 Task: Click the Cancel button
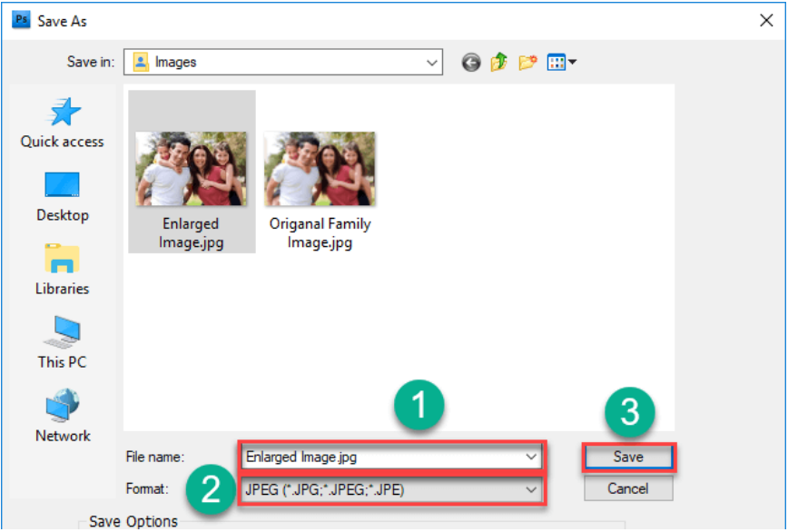[x=627, y=488]
